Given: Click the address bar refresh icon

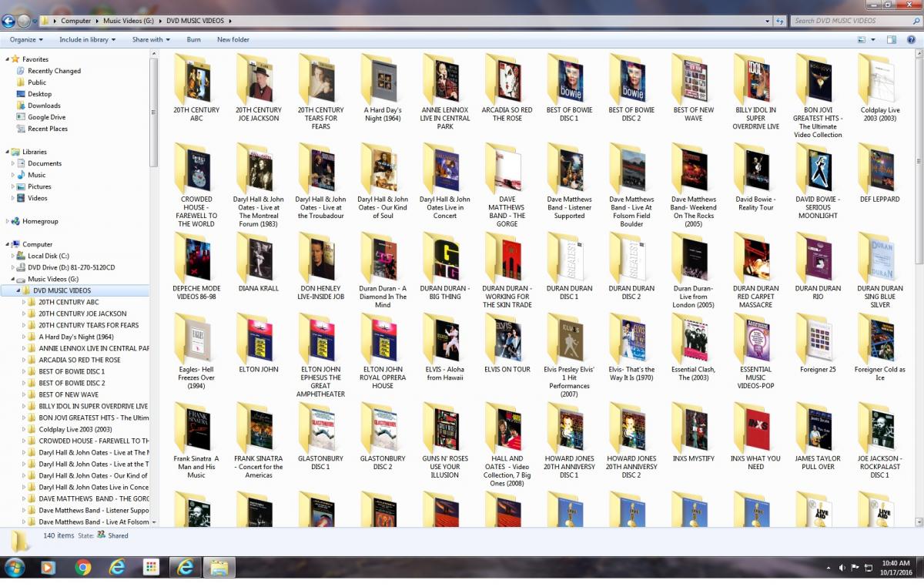Looking at the screenshot, I should (781, 21).
